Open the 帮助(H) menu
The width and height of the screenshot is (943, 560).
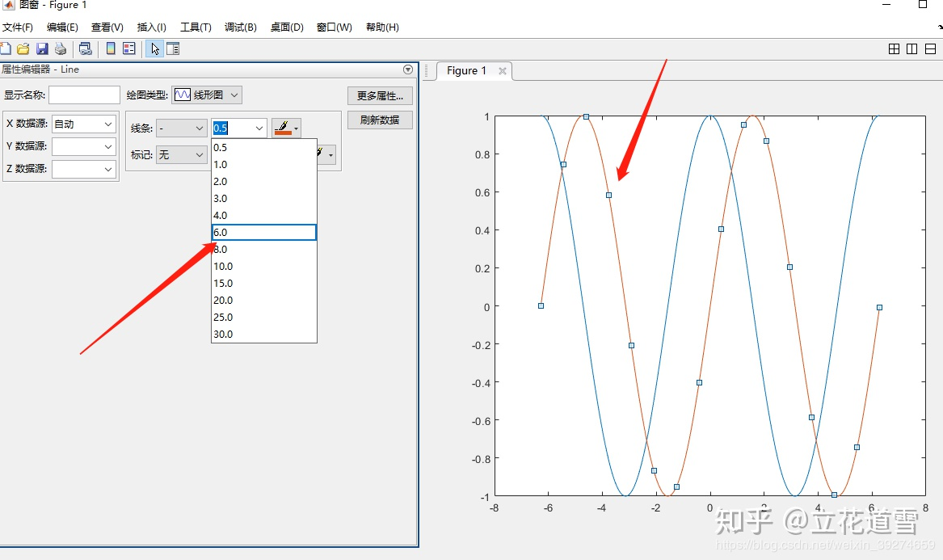point(382,27)
